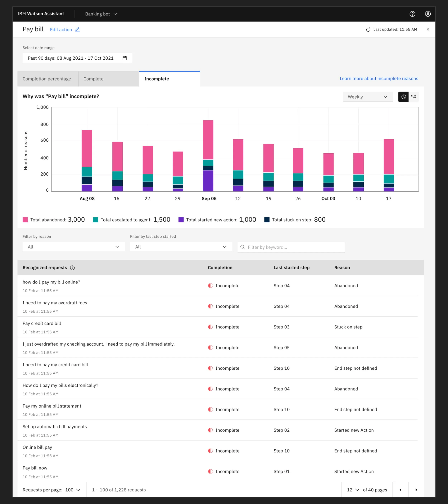
Task: Click the refresh icon next to Last updated
Action: (368, 30)
